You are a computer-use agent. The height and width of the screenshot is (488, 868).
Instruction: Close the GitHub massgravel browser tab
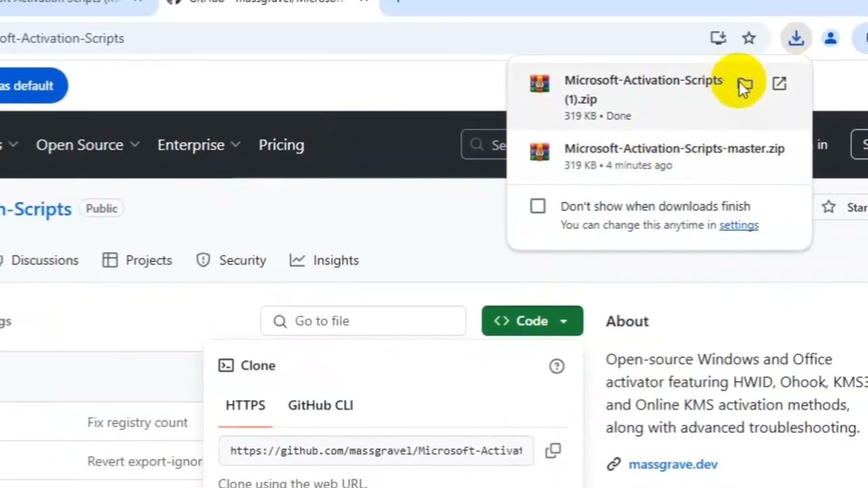363,2
